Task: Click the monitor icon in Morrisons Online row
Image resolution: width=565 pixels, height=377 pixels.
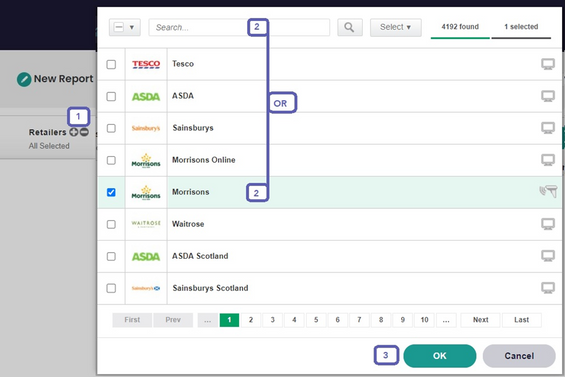Action: pos(548,160)
